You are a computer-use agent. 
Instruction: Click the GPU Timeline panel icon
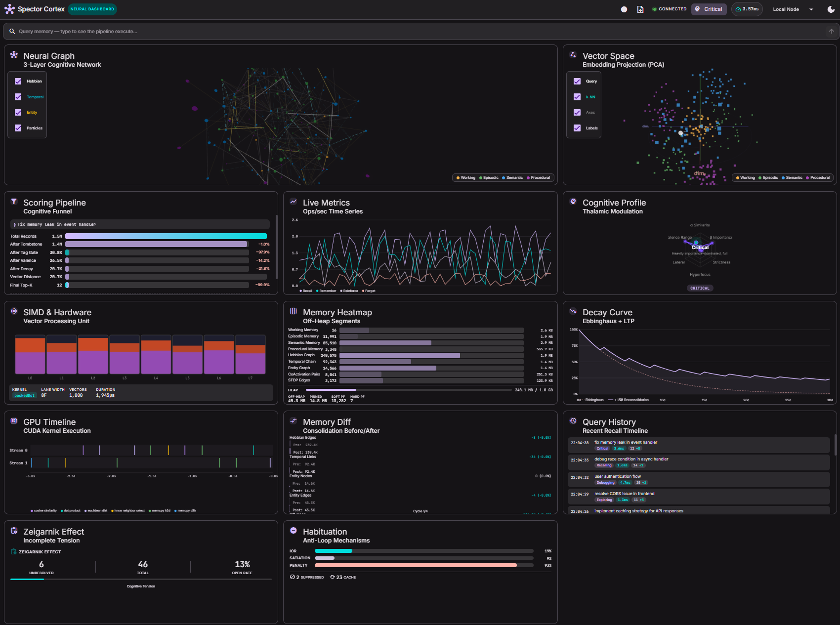point(14,421)
